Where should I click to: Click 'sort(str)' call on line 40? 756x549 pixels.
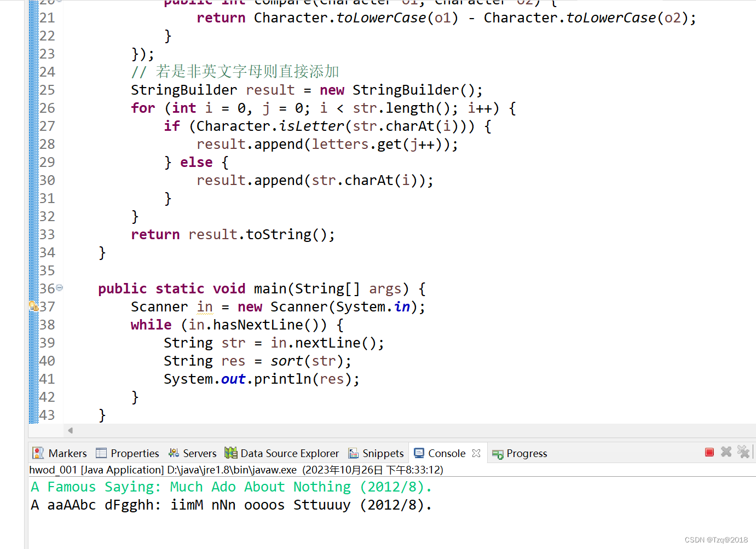click(x=307, y=361)
